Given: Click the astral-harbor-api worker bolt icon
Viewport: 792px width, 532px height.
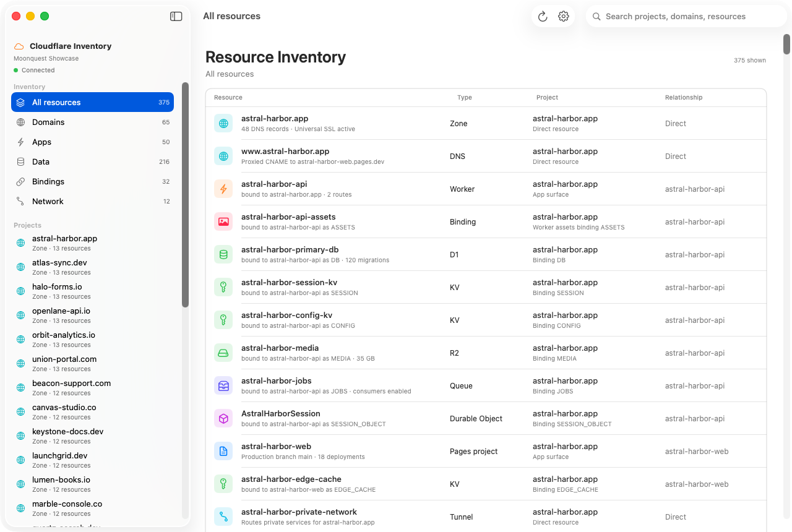Looking at the screenshot, I should pos(223,189).
